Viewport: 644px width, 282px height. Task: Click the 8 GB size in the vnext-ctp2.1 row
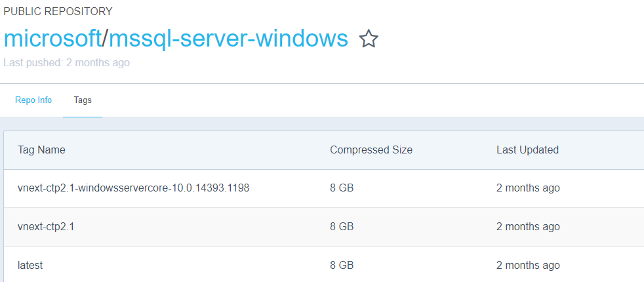(x=342, y=227)
